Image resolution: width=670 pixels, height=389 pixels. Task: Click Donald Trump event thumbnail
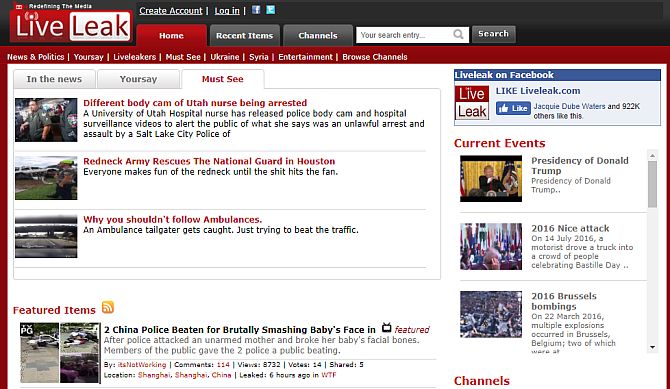(491, 178)
